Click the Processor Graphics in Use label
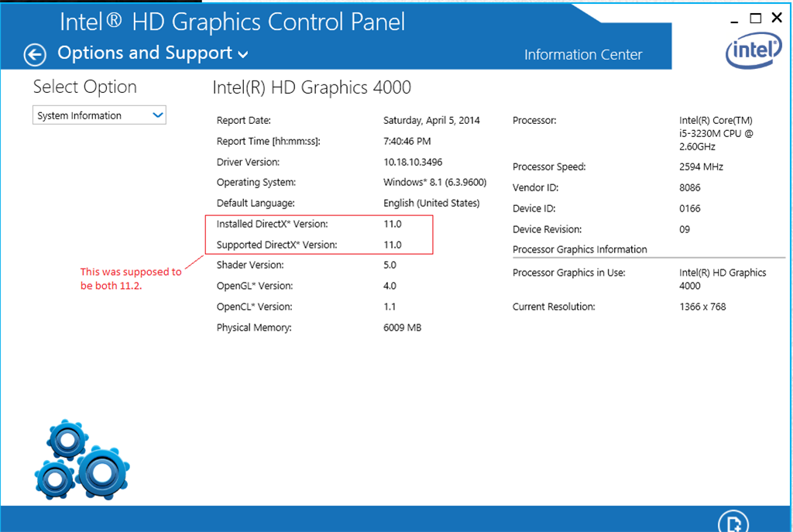This screenshot has height=532, width=793. tap(569, 273)
